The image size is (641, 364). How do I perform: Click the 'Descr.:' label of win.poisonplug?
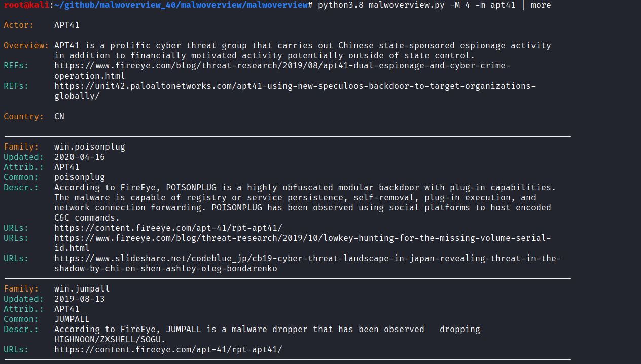21,187
